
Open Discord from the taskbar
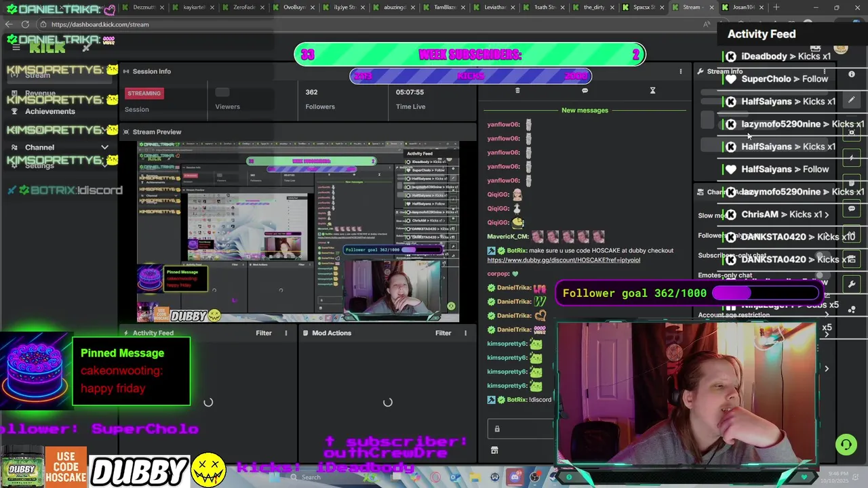click(515, 477)
